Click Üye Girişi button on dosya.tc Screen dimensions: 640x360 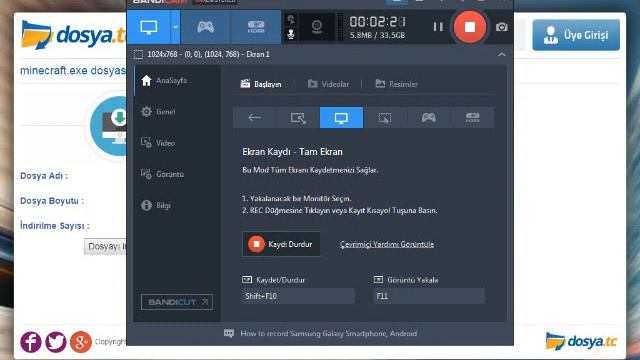576,35
